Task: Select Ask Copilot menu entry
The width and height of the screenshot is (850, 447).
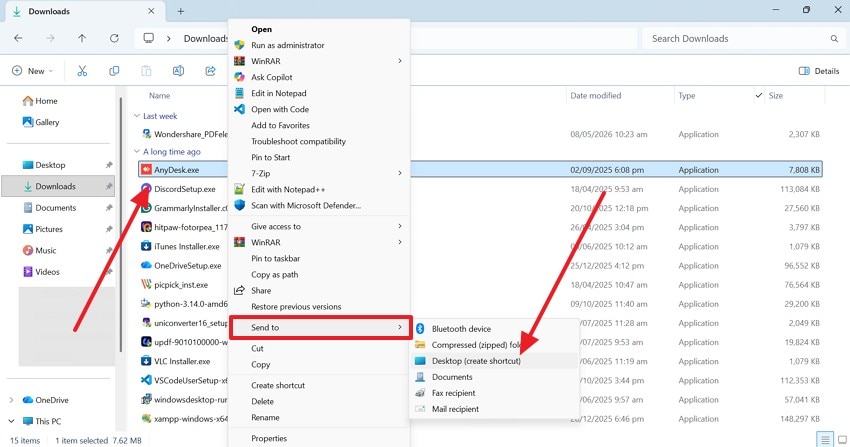Action: click(x=319, y=77)
